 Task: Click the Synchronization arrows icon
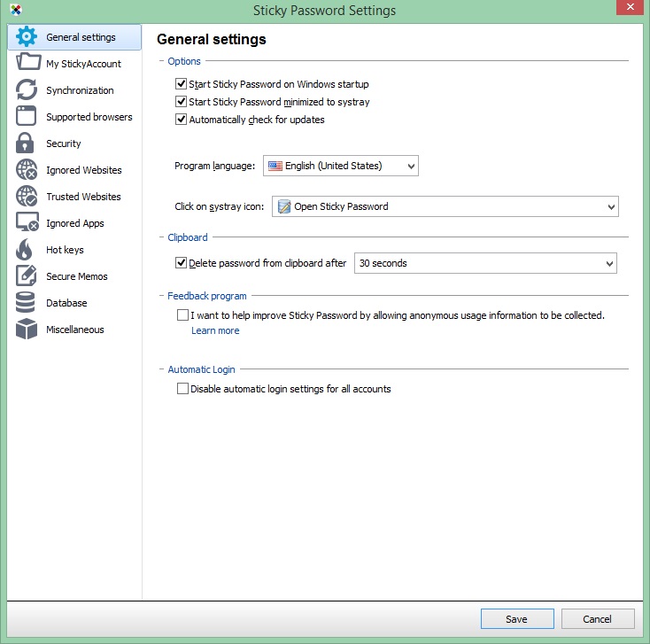coord(27,89)
